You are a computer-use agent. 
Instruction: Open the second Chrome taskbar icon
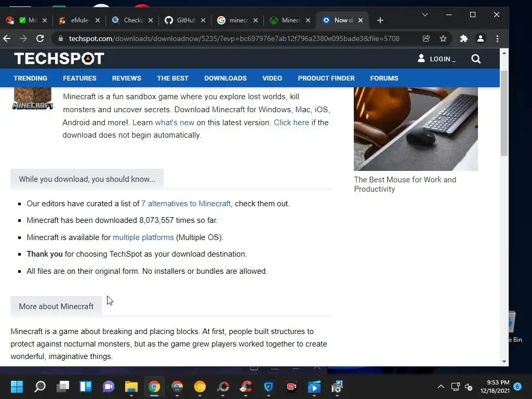tap(177, 387)
